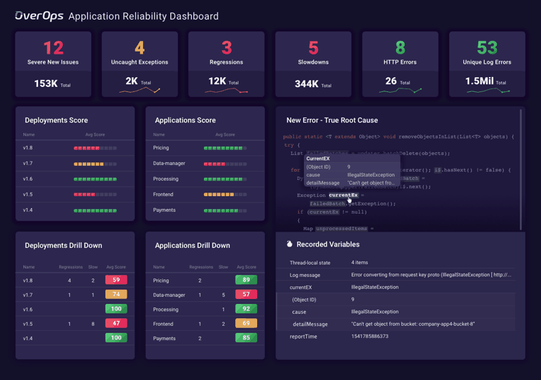Click the red 57 badge for Data-manager
The image size is (541, 380).
246,294
